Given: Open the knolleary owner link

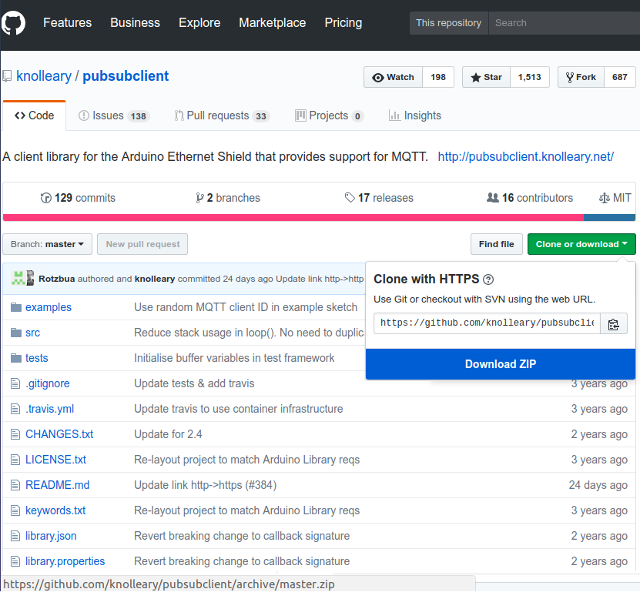Looking at the screenshot, I should tap(44, 76).
